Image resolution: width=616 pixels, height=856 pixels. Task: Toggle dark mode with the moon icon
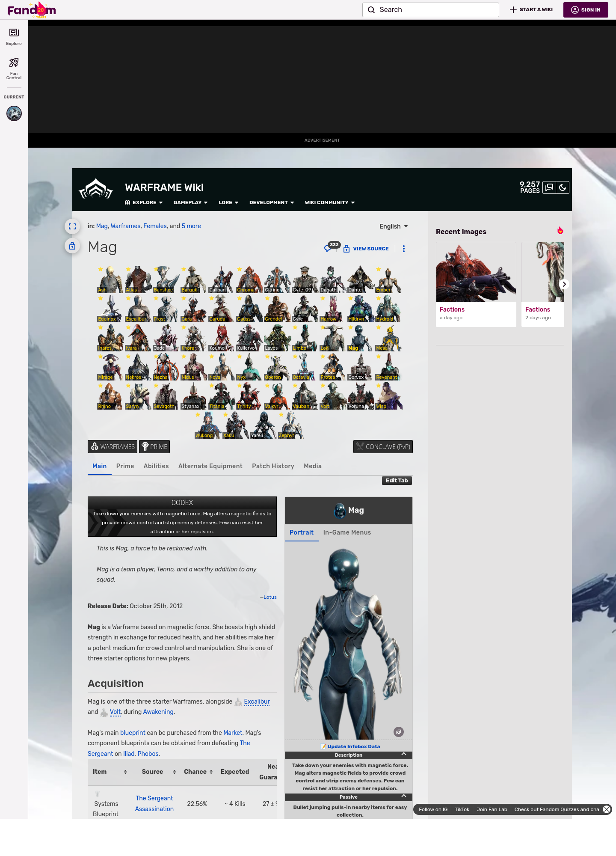click(x=563, y=187)
